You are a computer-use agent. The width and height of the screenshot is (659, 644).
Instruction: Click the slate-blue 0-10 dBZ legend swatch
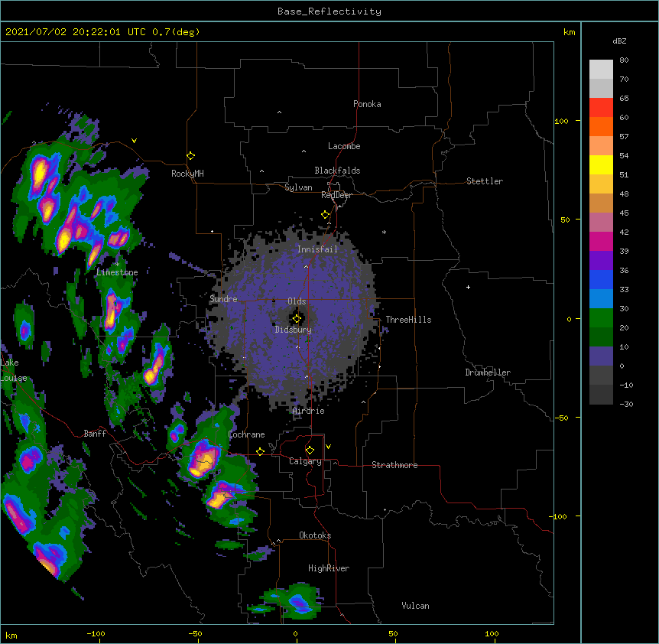[x=601, y=356]
